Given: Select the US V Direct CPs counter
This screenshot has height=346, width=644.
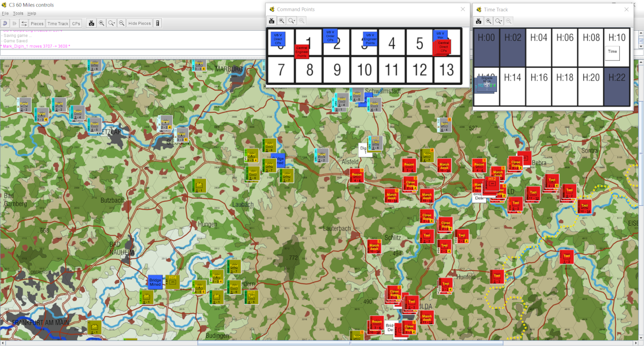Looking at the screenshot, I should (x=277, y=39).
